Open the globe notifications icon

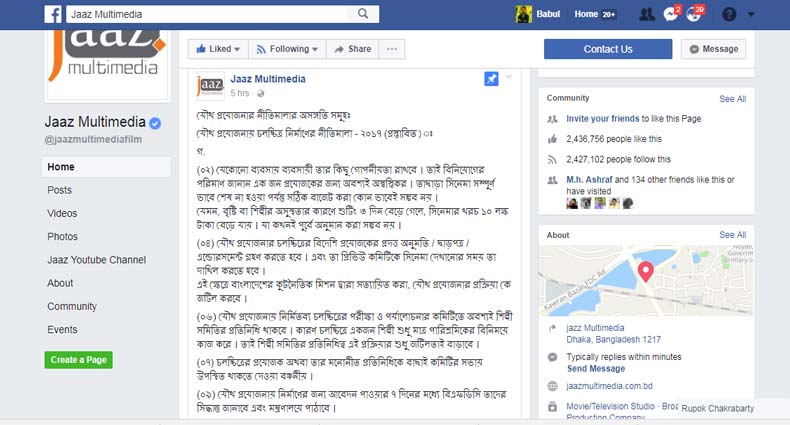tap(694, 14)
